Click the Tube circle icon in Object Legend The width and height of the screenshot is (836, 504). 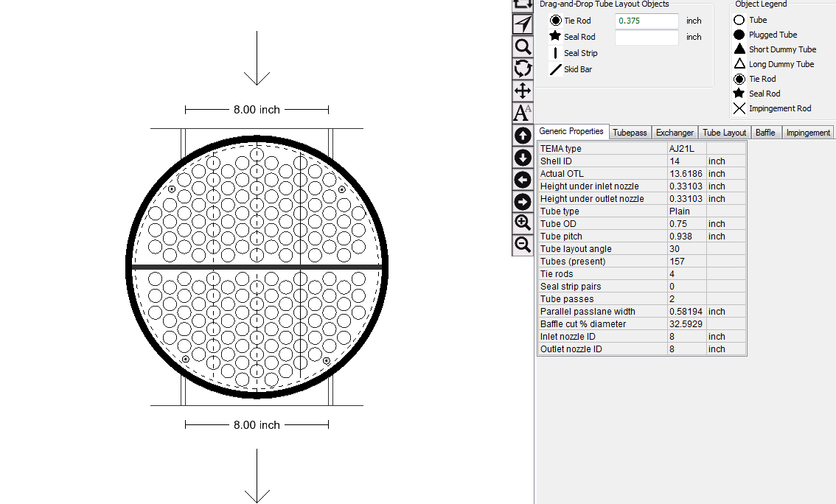coord(739,20)
